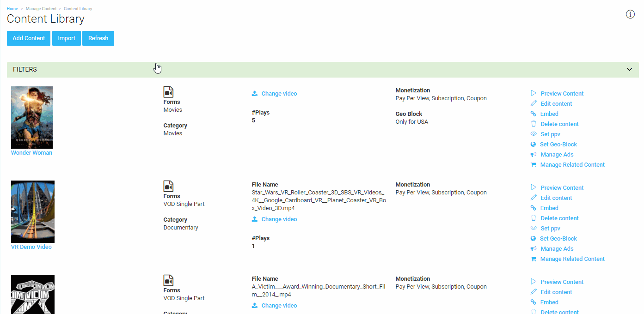
Task: Click pencil icon for VR Demo Edit content
Action: 534,198
